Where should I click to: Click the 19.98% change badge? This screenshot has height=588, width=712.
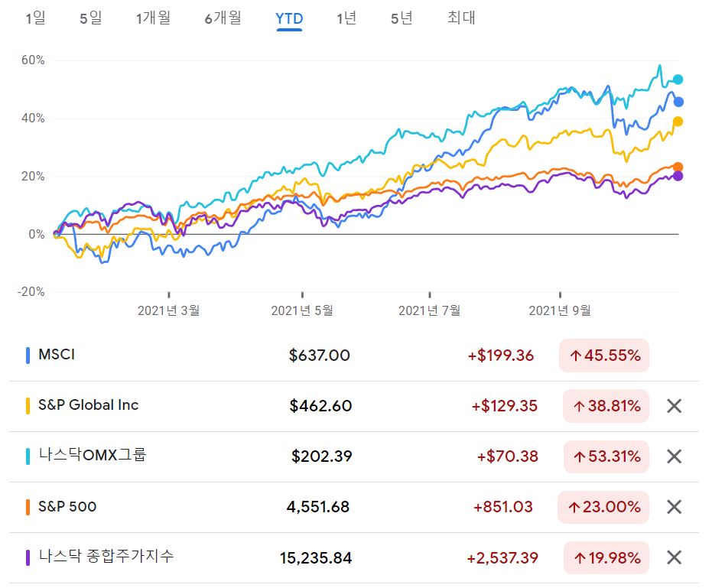[x=606, y=557]
